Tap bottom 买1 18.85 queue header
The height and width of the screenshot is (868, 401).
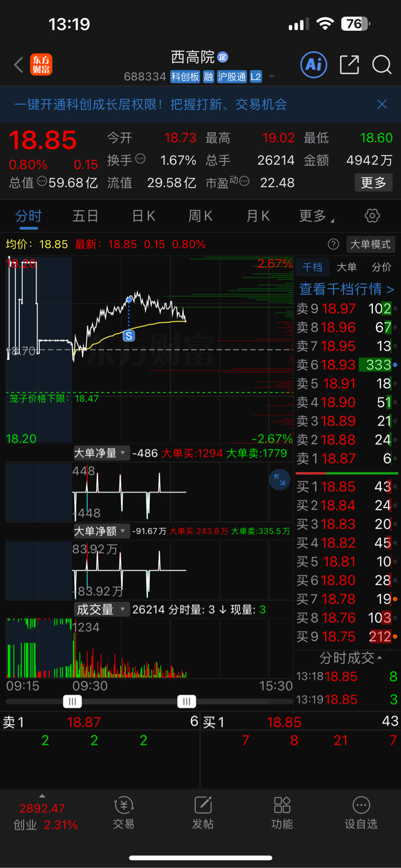point(301,722)
